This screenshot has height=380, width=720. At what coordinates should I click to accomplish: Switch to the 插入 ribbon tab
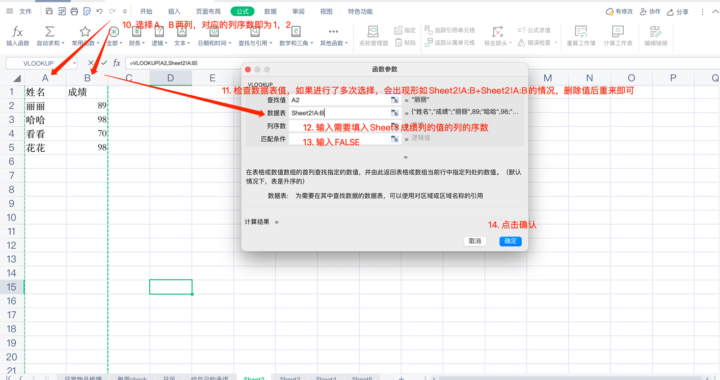coord(174,11)
